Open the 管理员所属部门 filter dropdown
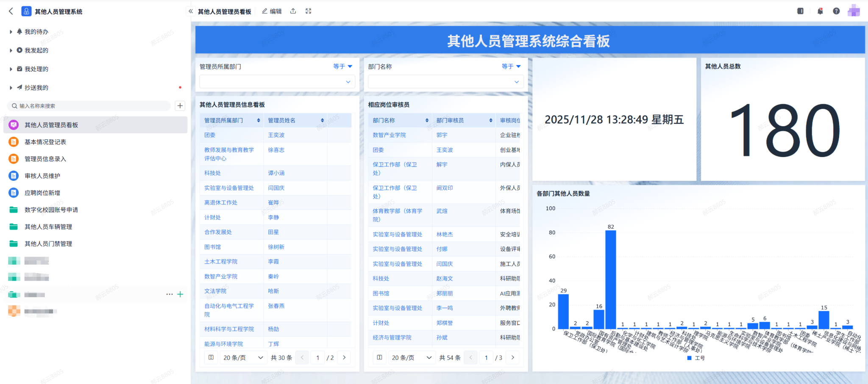 click(277, 81)
